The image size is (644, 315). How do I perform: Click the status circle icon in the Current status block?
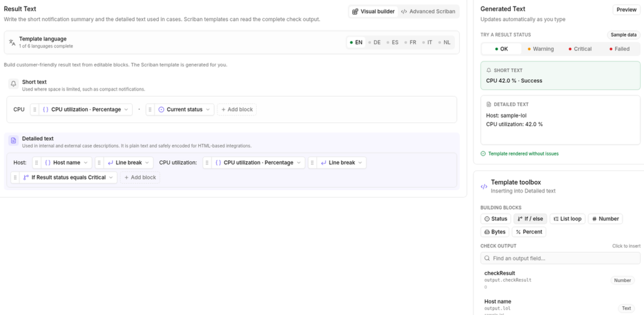[161, 109]
